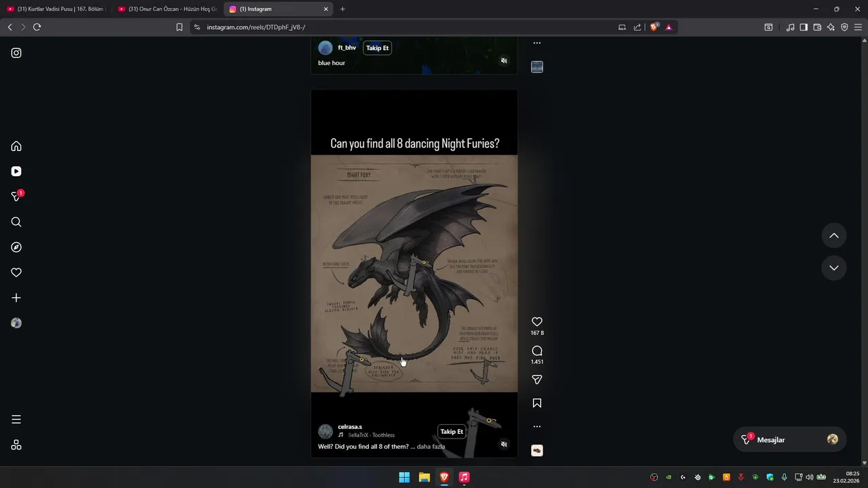Like the Night Furies reel

(x=537, y=322)
